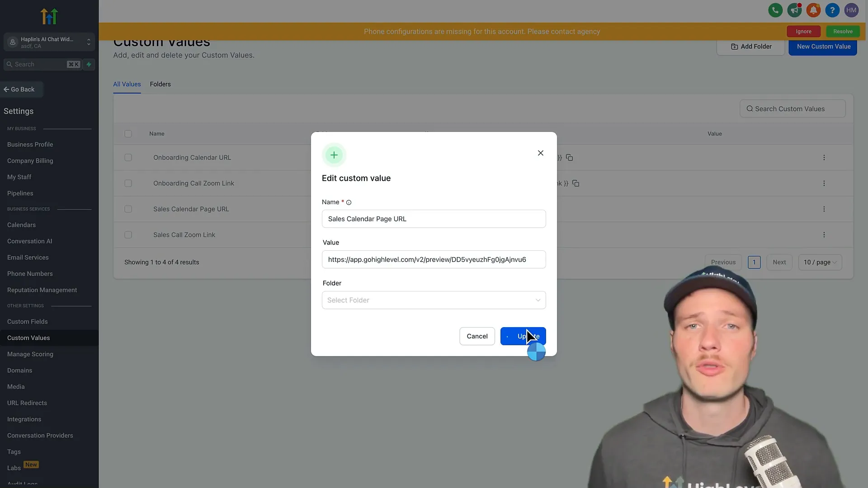
Task: Open Calendars settings
Action: point(22,225)
